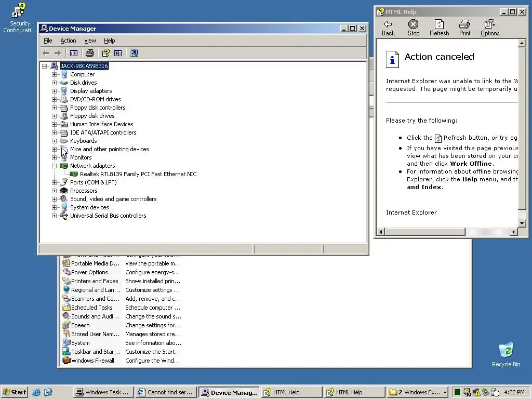Click the Start button

point(14,392)
